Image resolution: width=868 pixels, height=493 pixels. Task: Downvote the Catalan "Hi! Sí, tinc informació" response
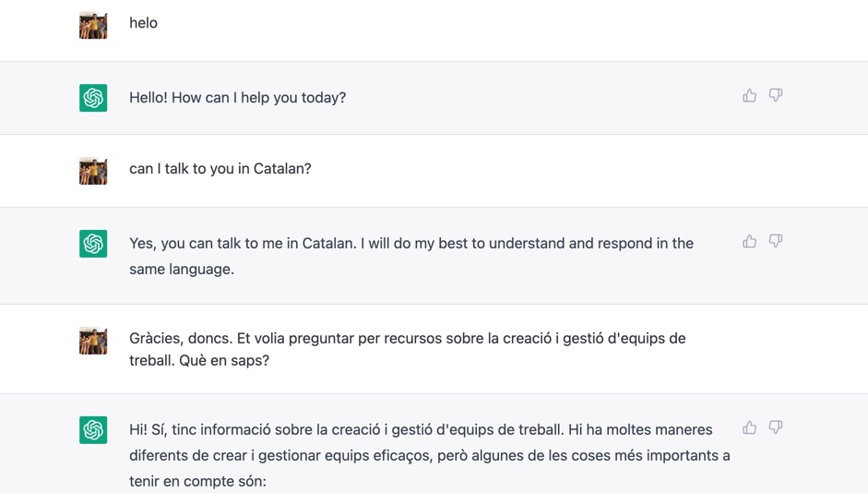776,427
